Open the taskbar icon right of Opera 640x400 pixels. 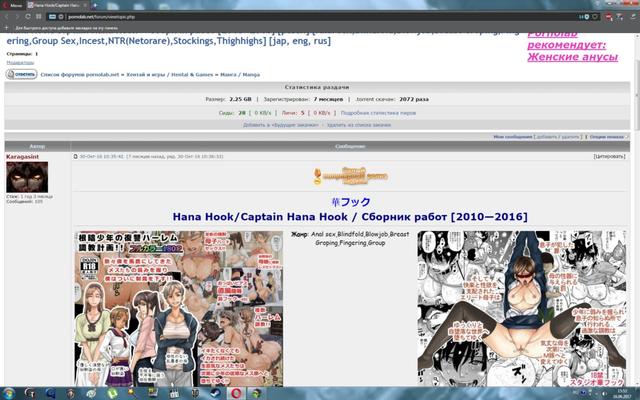tap(257, 393)
